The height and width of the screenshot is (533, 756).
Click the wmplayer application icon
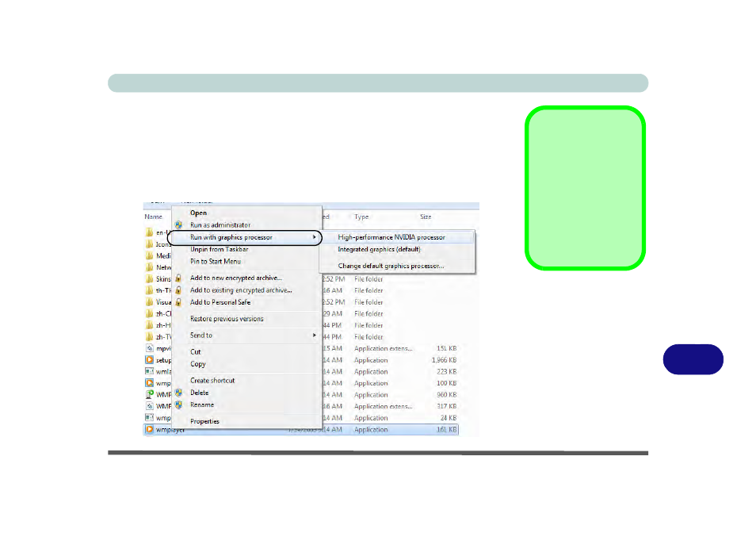[150, 429]
